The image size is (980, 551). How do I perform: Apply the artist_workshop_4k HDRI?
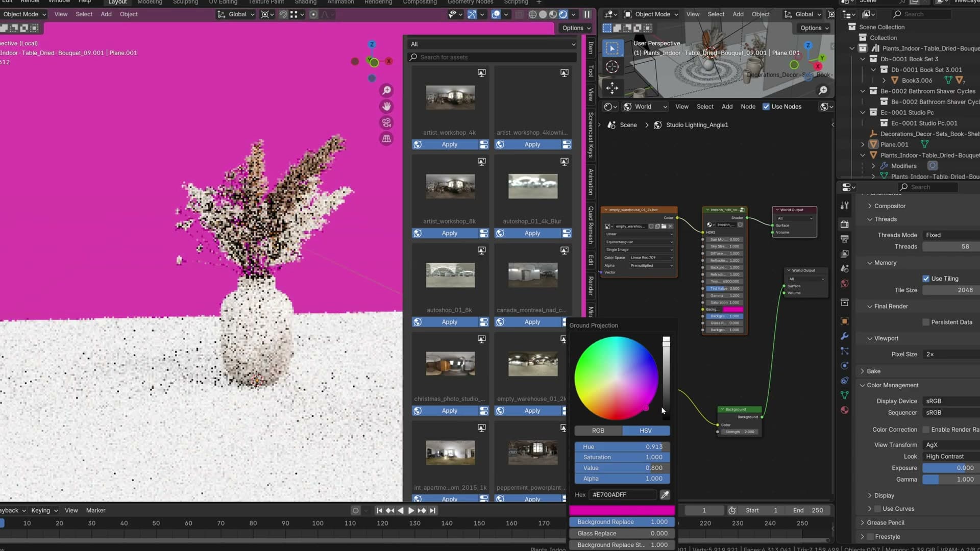click(x=450, y=145)
